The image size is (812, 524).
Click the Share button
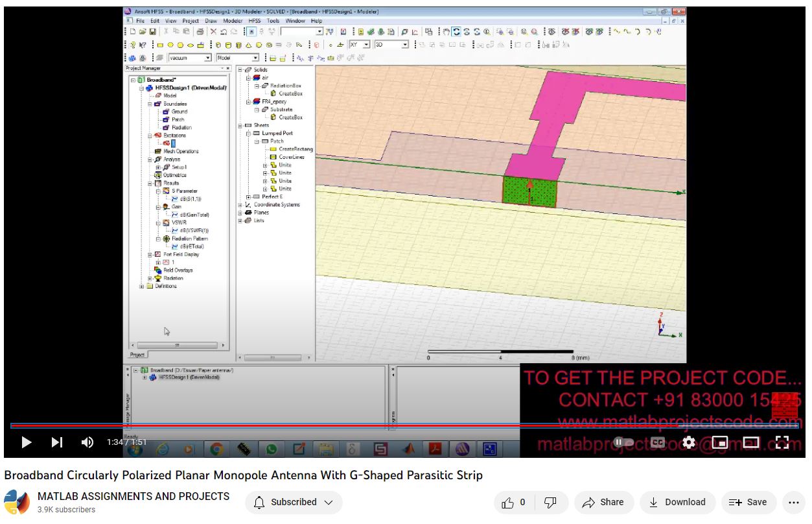click(x=603, y=502)
